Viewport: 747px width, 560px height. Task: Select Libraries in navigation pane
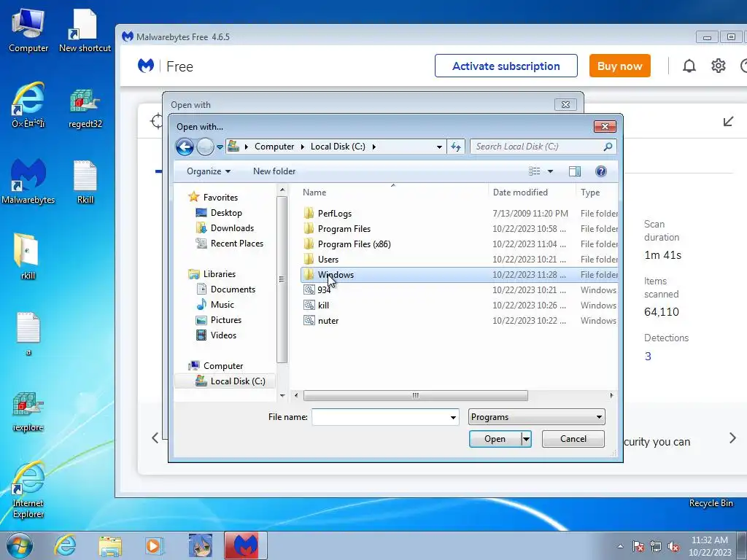(x=219, y=274)
